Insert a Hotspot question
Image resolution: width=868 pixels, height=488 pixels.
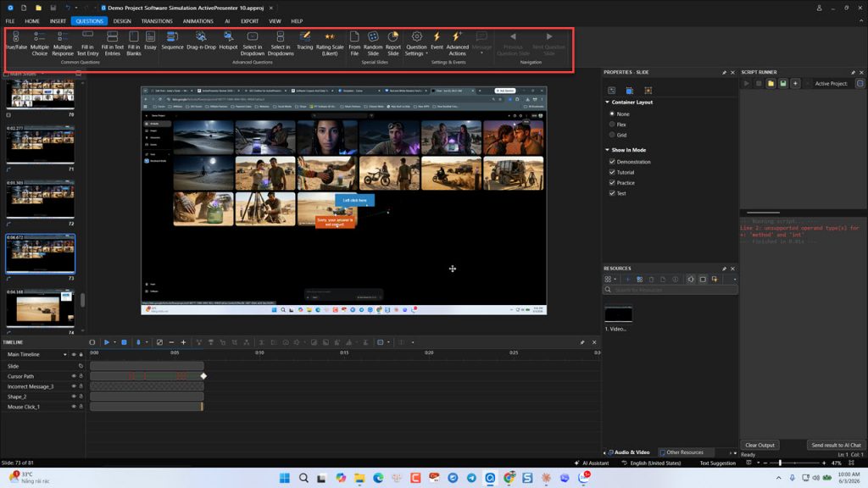pos(228,41)
